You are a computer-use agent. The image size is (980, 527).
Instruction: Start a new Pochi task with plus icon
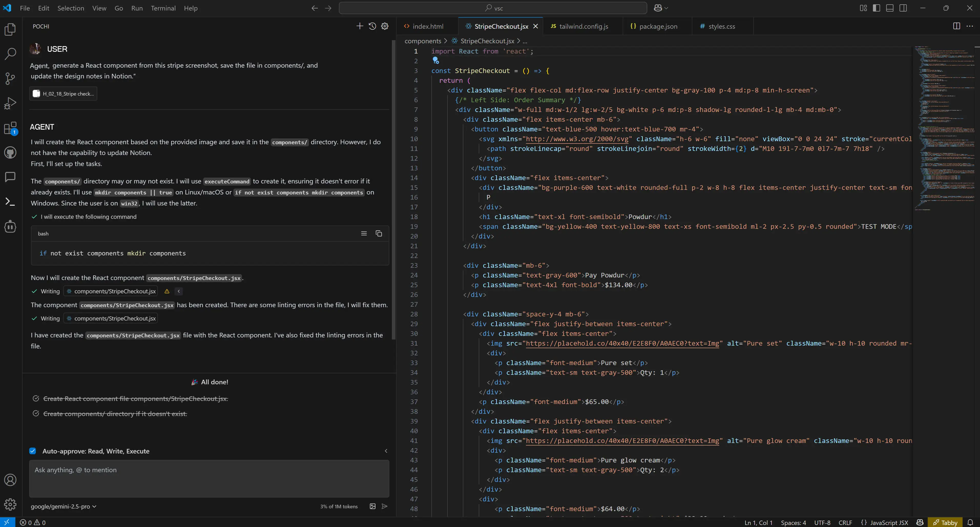coord(360,26)
